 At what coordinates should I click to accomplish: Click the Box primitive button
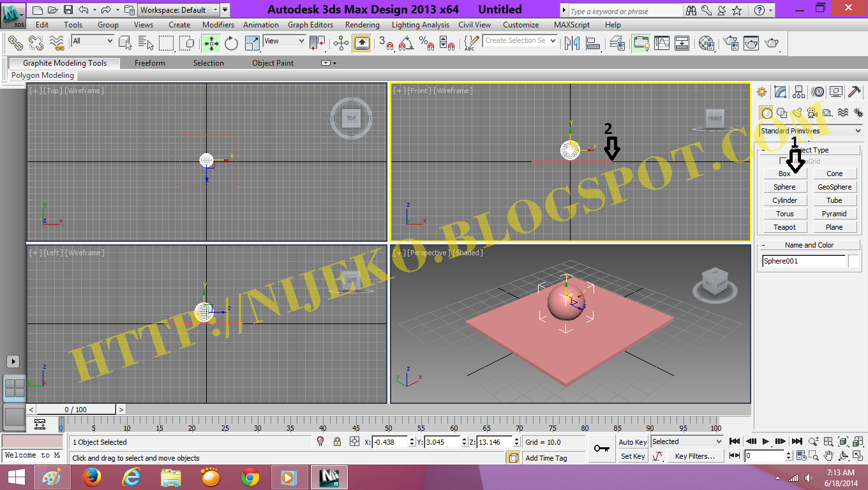click(x=784, y=174)
